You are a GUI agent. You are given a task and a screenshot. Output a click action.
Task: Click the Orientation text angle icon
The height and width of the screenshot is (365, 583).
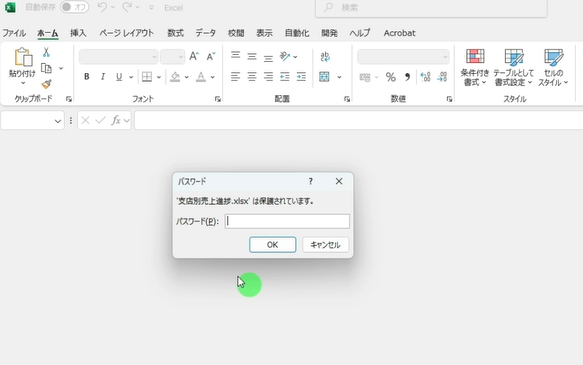pos(285,56)
